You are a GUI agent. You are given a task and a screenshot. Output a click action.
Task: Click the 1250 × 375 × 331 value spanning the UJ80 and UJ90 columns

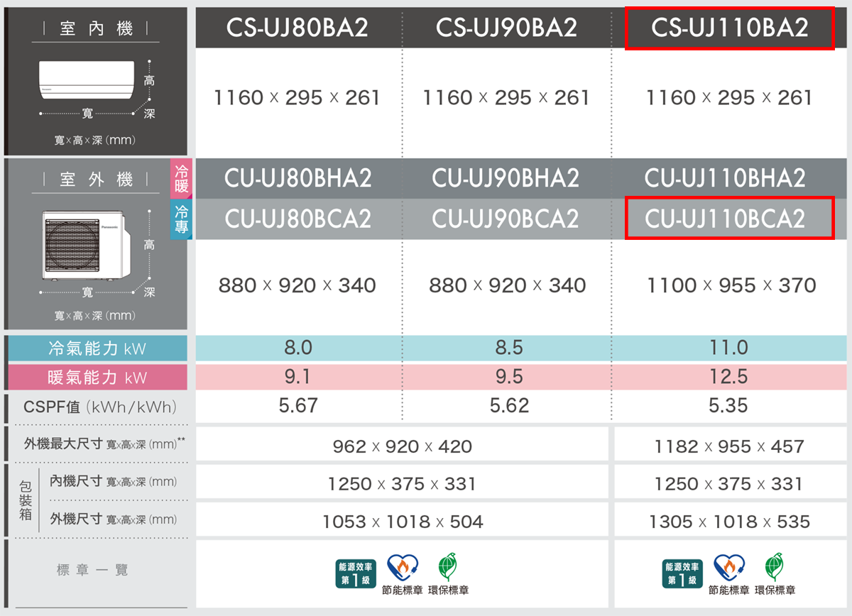tap(402, 484)
